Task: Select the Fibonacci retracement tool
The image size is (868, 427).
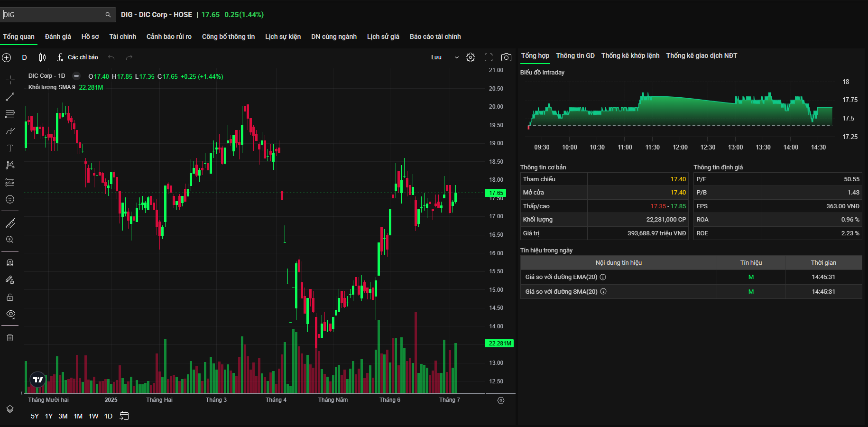Action: coord(10,114)
